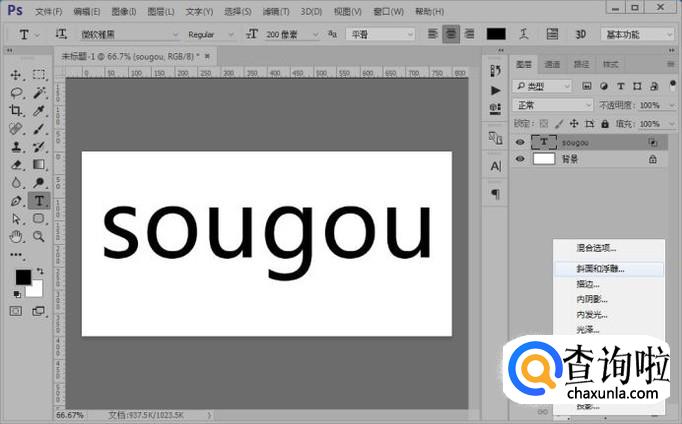Select the Zoom tool

coord(39,237)
